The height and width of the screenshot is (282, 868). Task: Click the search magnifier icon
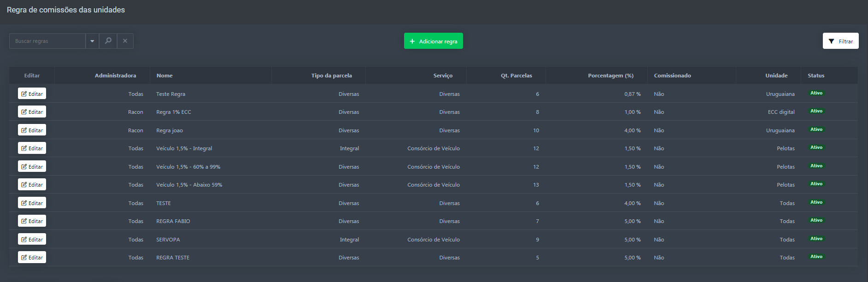pyautogui.click(x=108, y=41)
